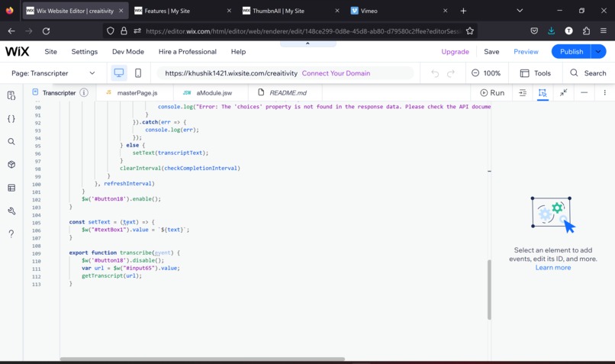
Task: Open the help question mark icon
Action: (x=11, y=234)
